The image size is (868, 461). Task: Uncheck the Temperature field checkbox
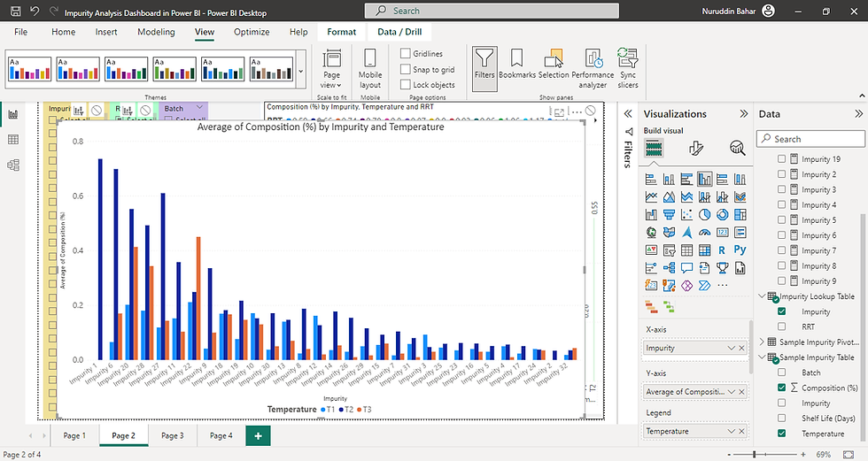tap(781, 434)
